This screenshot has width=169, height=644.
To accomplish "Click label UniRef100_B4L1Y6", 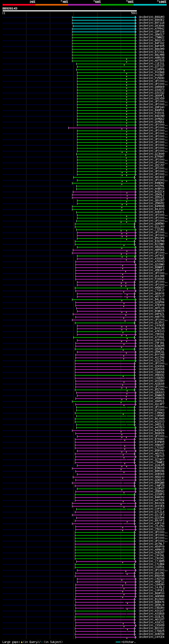I will tap(152, 300).
